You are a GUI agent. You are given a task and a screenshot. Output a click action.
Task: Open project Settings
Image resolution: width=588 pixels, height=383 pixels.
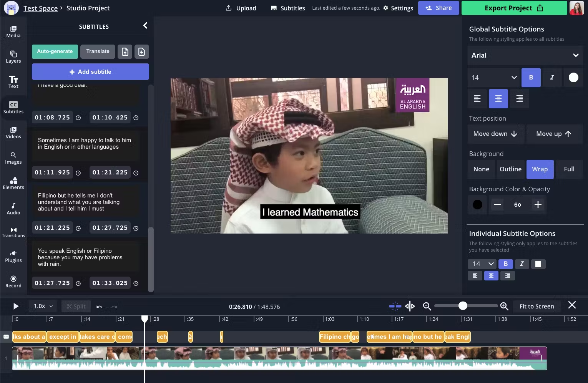(398, 8)
